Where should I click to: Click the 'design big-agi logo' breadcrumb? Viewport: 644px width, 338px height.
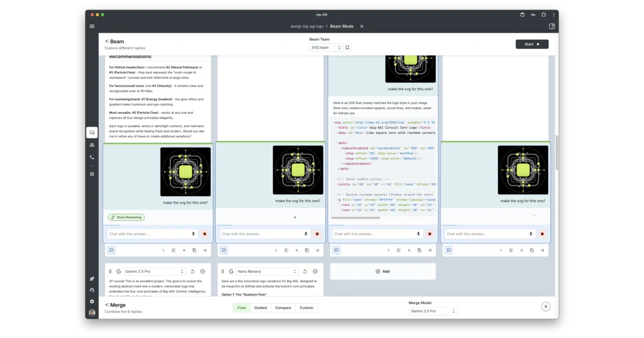(306, 26)
